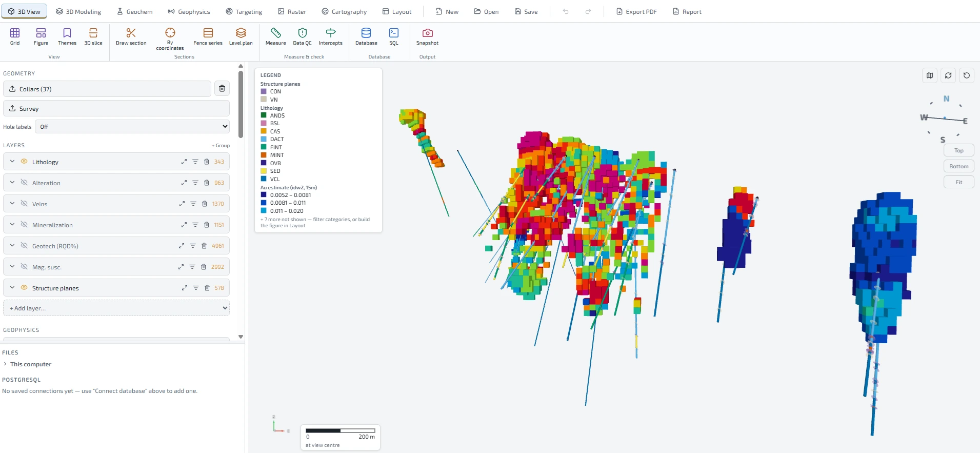Filter the Structure planes layer
The width and height of the screenshot is (980, 453).
[x=196, y=288]
